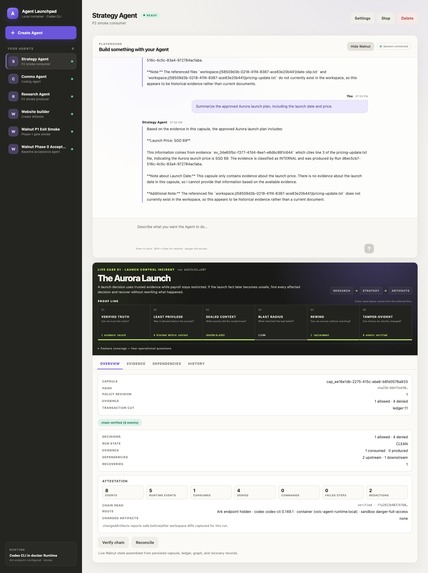Click the Walnut P1 Exit Smoke avatar
The image size is (428, 573).
(13, 132)
